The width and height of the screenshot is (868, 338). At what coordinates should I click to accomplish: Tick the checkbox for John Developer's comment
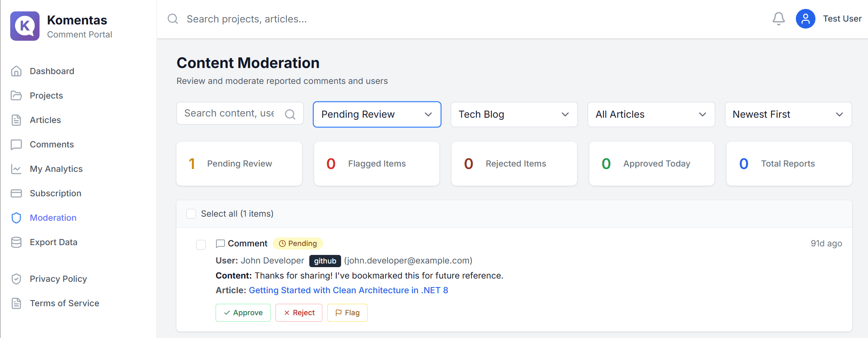[x=201, y=244]
